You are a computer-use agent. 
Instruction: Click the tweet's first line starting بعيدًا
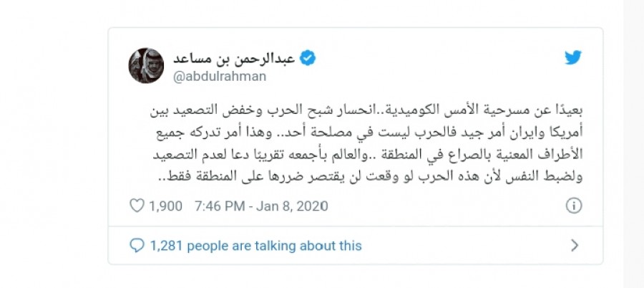pyautogui.click(x=366, y=112)
